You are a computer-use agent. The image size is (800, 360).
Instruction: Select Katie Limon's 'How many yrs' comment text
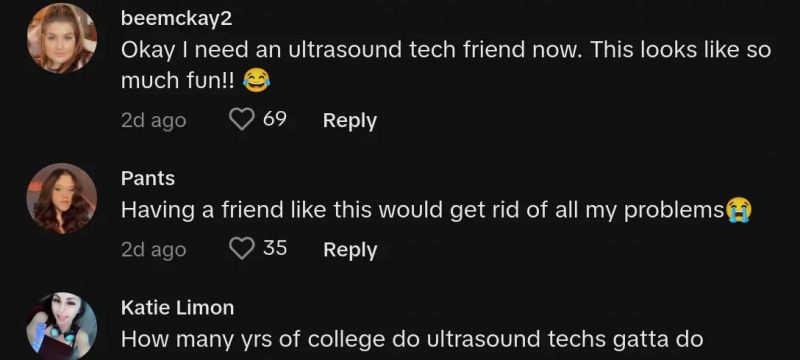412,339
